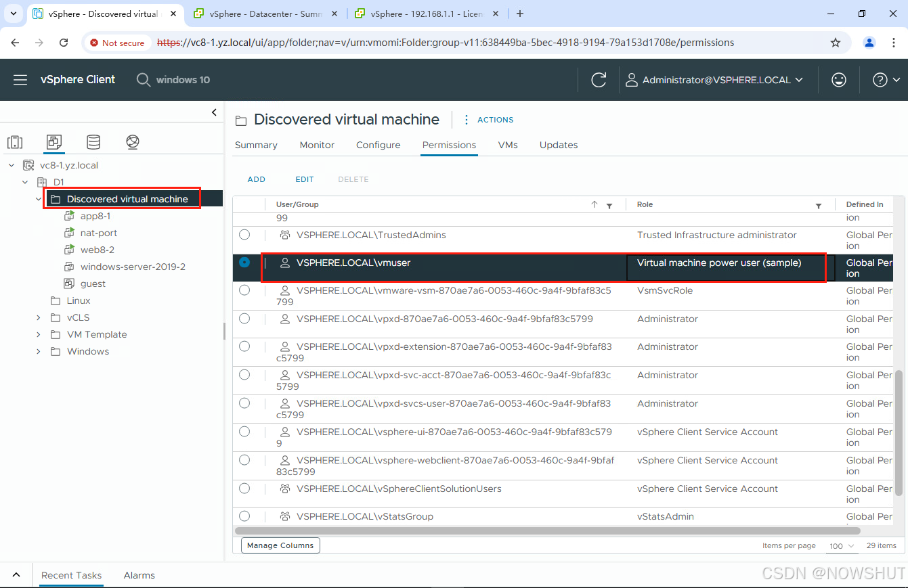Viewport: 908px width, 588px height.
Task: Select radio for vpxd-extension-870ae7a6 row
Action: point(244,346)
